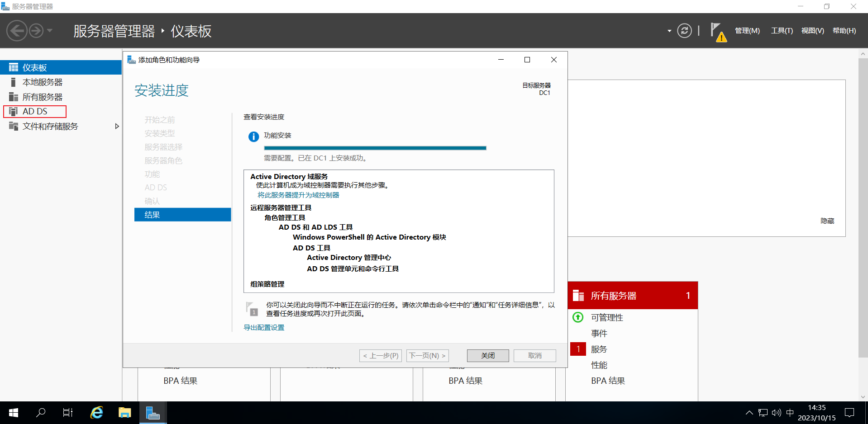Open taskbar search
868x424 pixels.
pos(41,413)
